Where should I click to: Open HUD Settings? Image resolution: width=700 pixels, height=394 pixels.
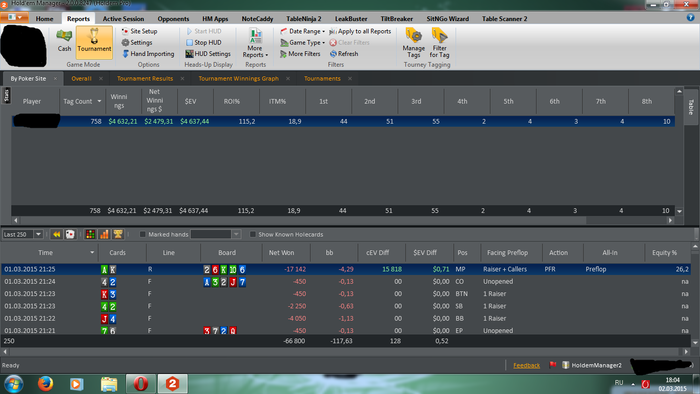tap(208, 54)
